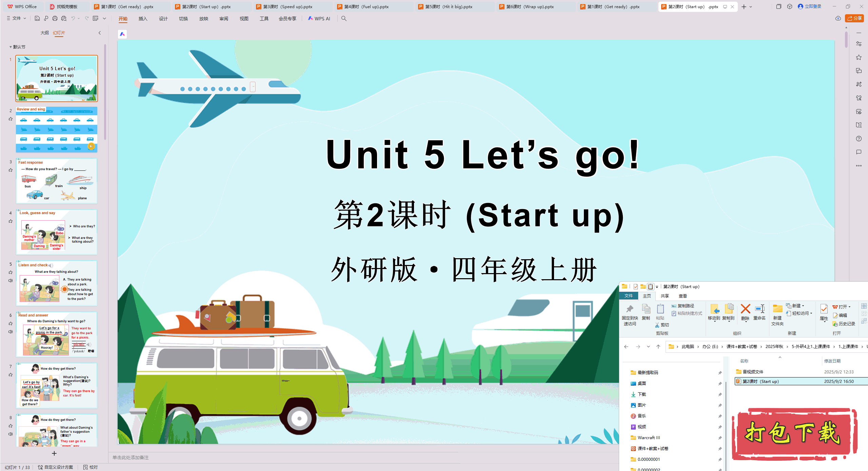Open the Undo dropdown arrow
The image size is (868, 471).
pyautogui.click(x=78, y=18)
